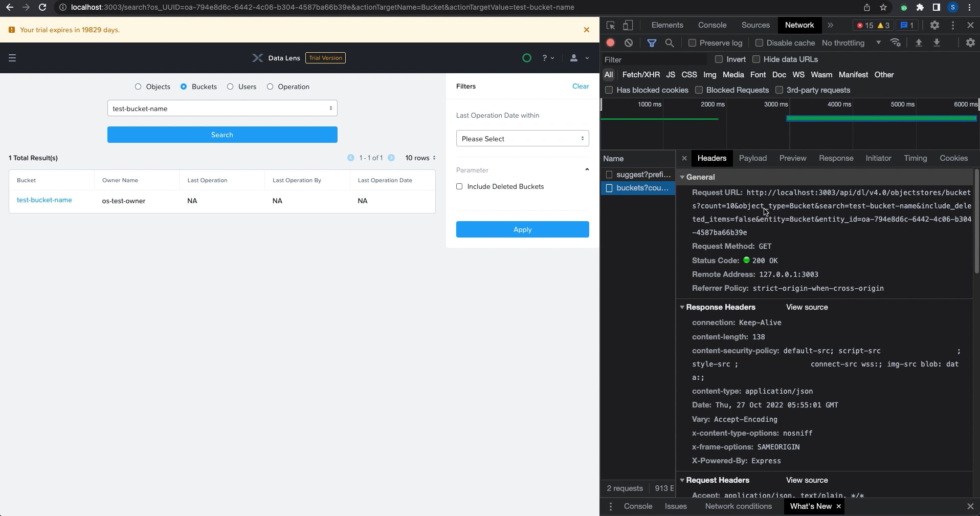Stop recording the network log
The width and height of the screenshot is (980, 516).
pos(610,43)
